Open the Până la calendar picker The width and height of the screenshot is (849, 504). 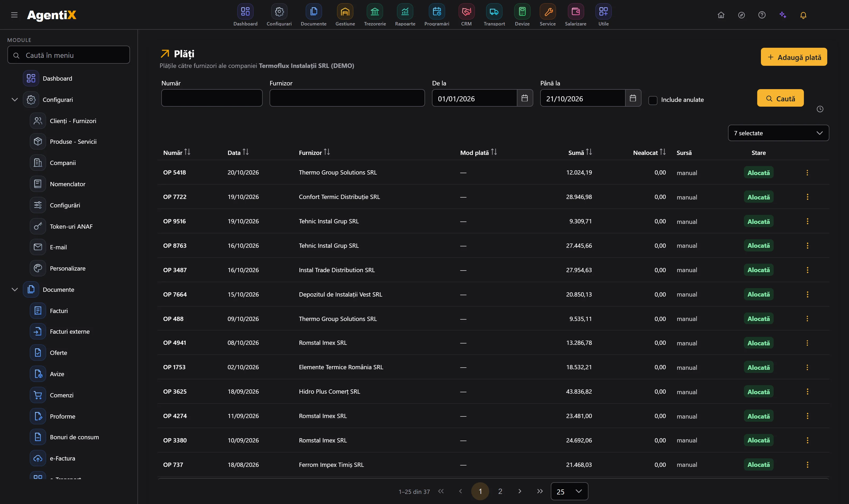(x=633, y=98)
